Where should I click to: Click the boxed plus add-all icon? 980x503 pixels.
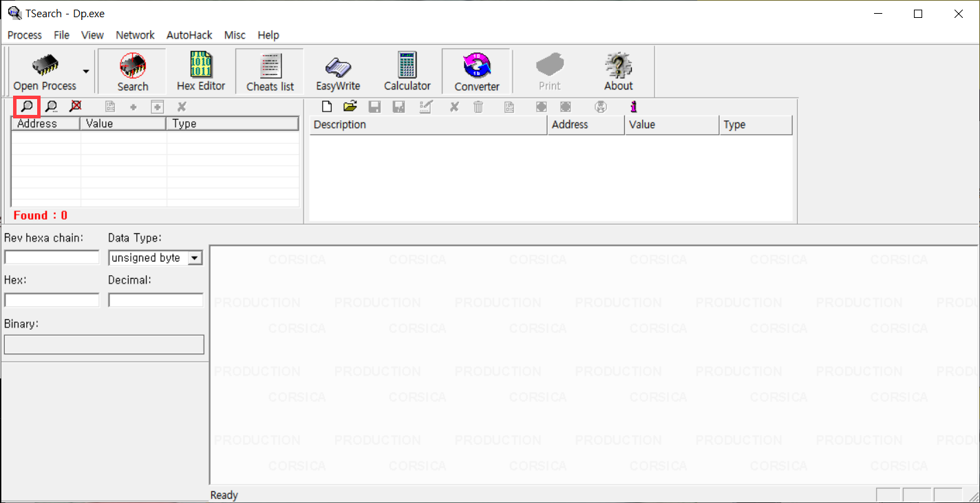pyautogui.click(x=157, y=107)
